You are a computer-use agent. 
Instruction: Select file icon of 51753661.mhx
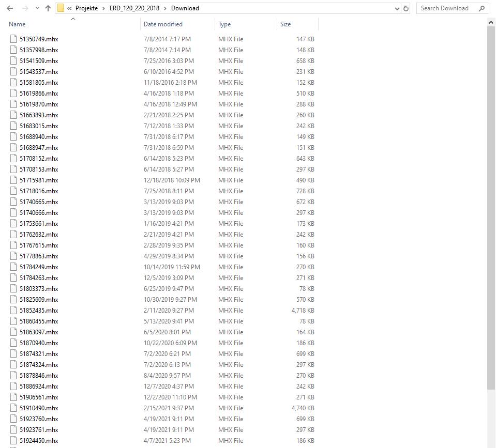tap(13, 223)
